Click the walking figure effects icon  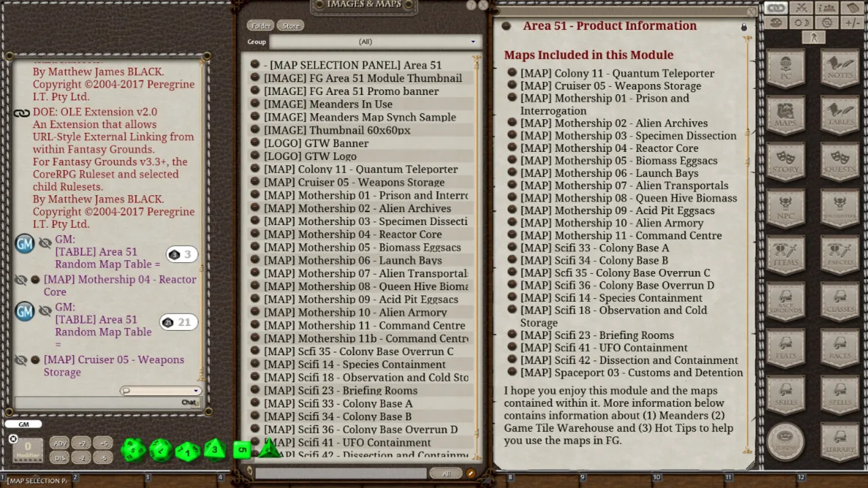(814, 37)
